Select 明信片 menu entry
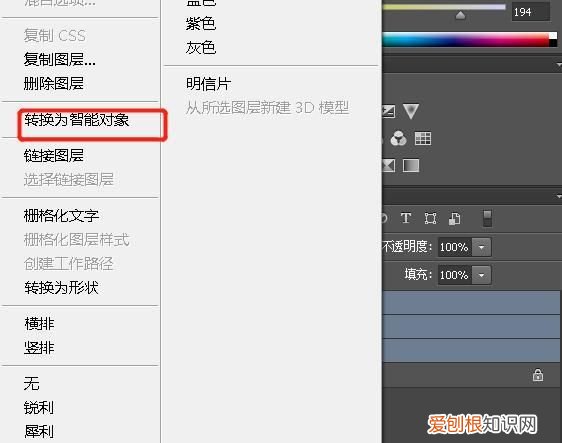Image resolution: width=562 pixels, height=443 pixels. pyautogui.click(x=208, y=84)
